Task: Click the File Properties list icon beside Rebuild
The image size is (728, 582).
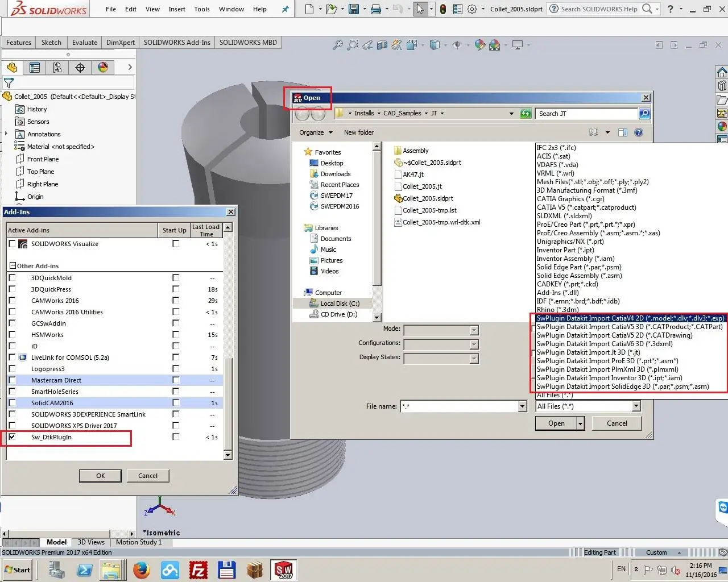Action: 458,9
